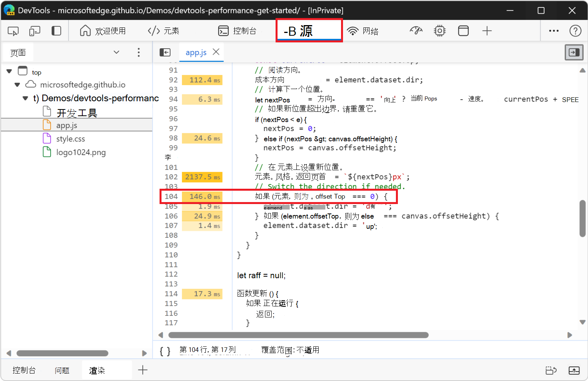Show the debugger pane toggle icon

tap(574, 52)
